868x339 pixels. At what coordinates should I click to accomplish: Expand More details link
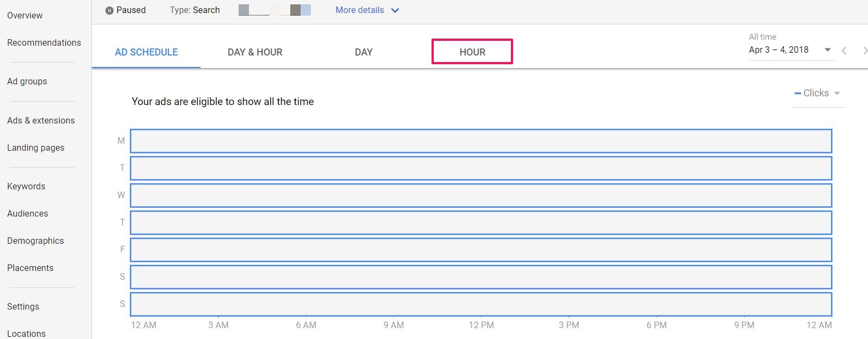click(360, 10)
